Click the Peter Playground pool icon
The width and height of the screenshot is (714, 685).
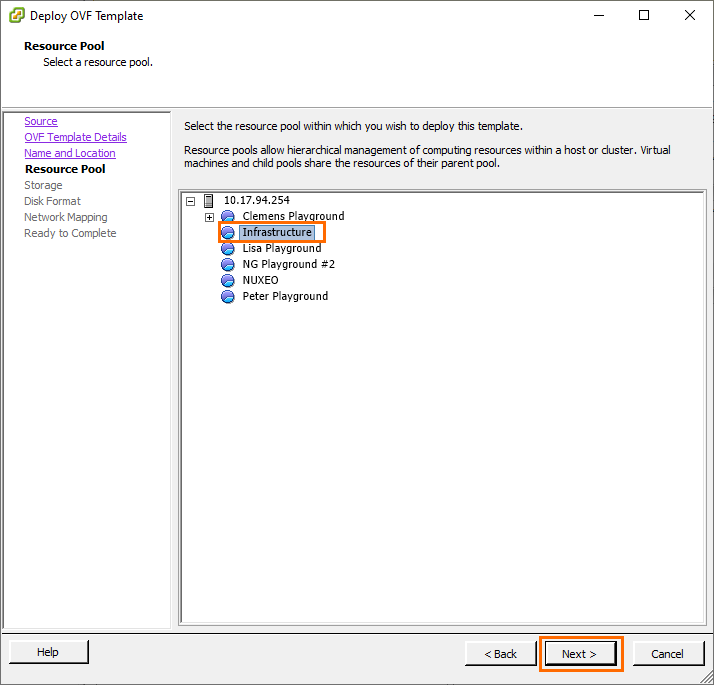tap(228, 297)
